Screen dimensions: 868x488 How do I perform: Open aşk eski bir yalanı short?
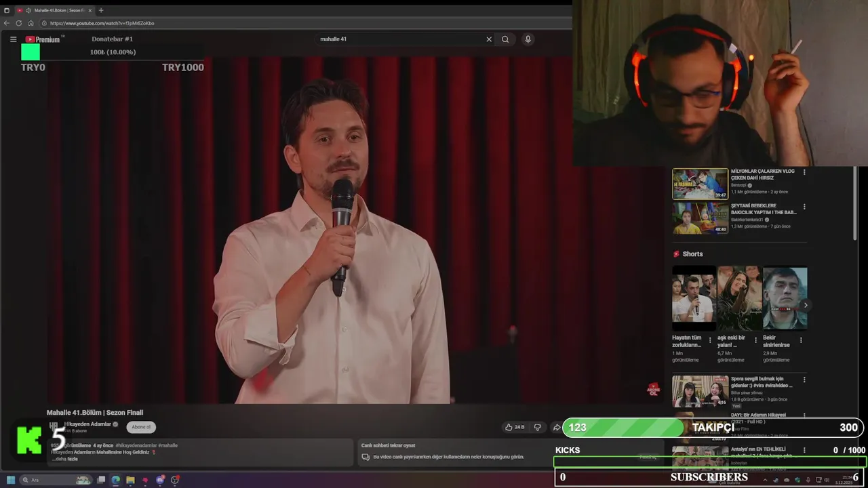[739, 298]
